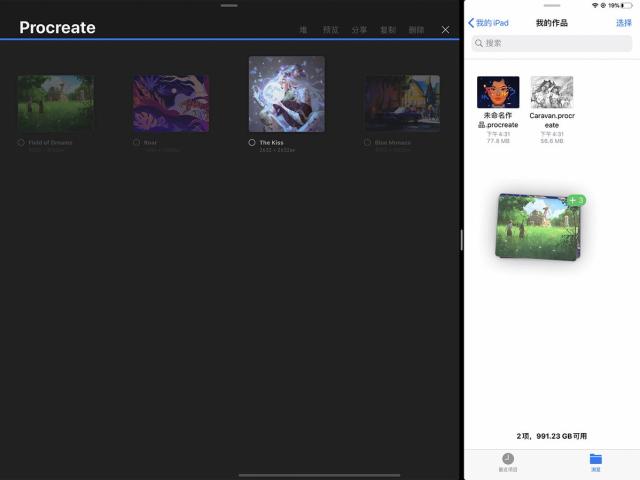
Task: Tap the 预览 (Preview) toolbar option
Action: pyautogui.click(x=330, y=29)
